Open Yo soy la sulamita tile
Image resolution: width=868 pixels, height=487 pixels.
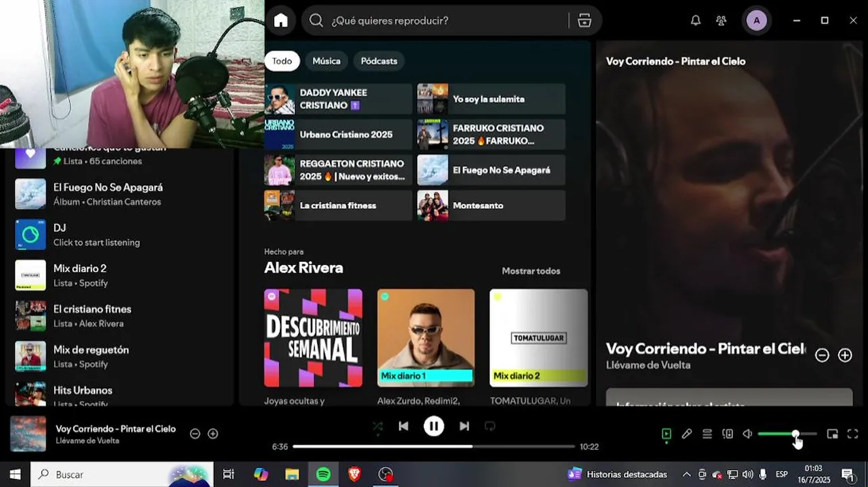[491, 99]
